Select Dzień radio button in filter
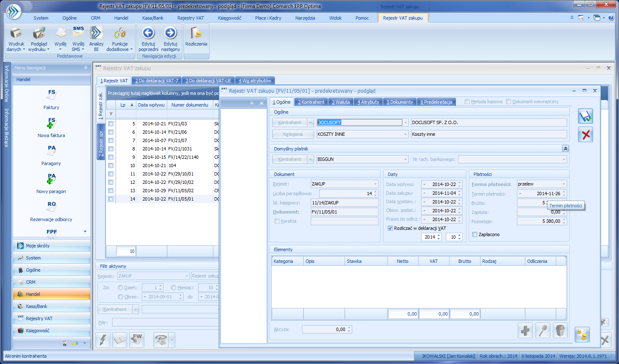This screenshot has width=619, height=364. coord(120,288)
